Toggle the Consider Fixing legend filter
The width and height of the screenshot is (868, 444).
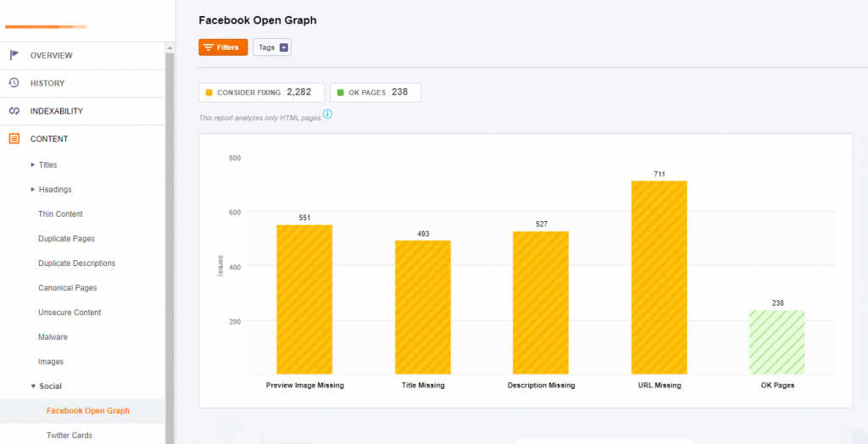click(x=262, y=92)
